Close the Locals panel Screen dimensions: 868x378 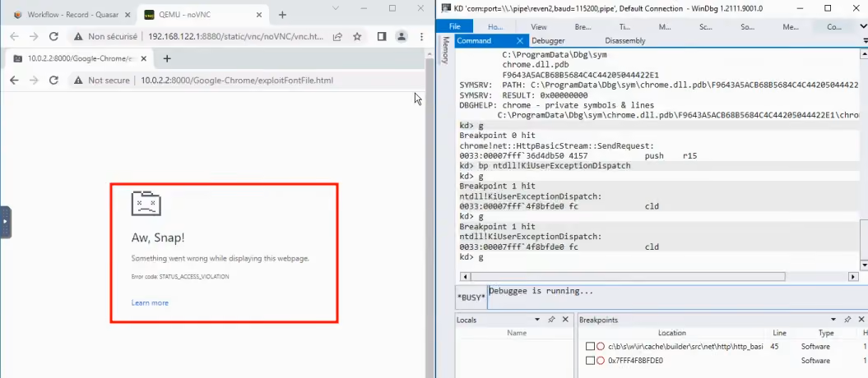[565, 320]
